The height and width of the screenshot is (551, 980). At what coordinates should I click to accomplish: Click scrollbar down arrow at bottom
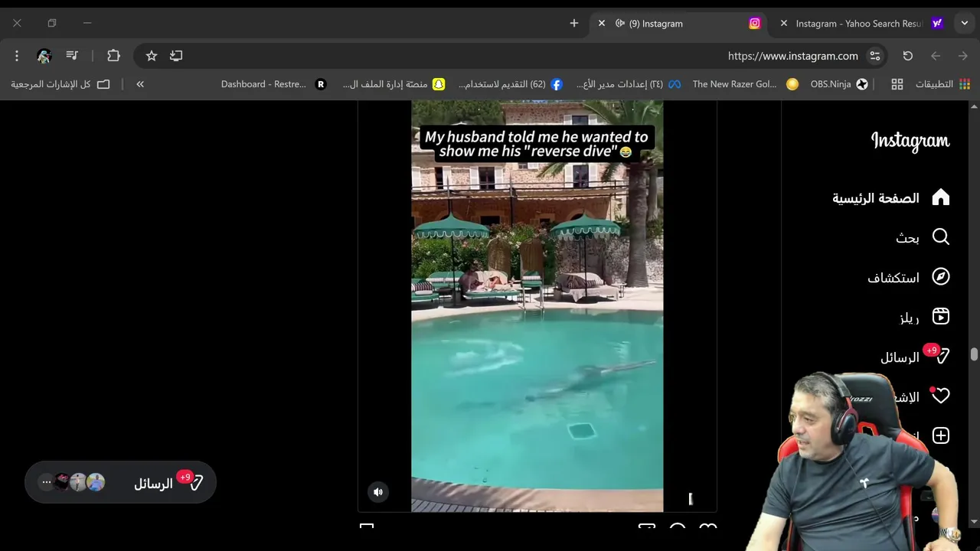pos(974,522)
